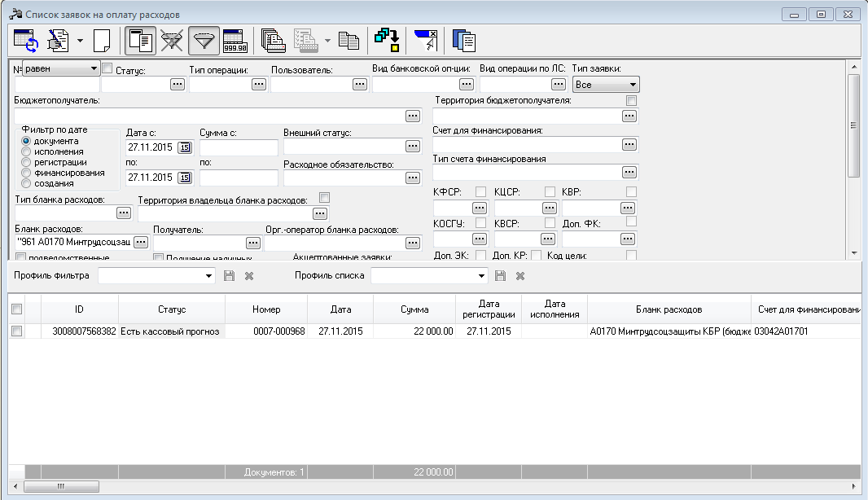Click ellipsis button next to Бланк расходов
This screenshot has height=500, width=868.
click(x=141, y=242)
